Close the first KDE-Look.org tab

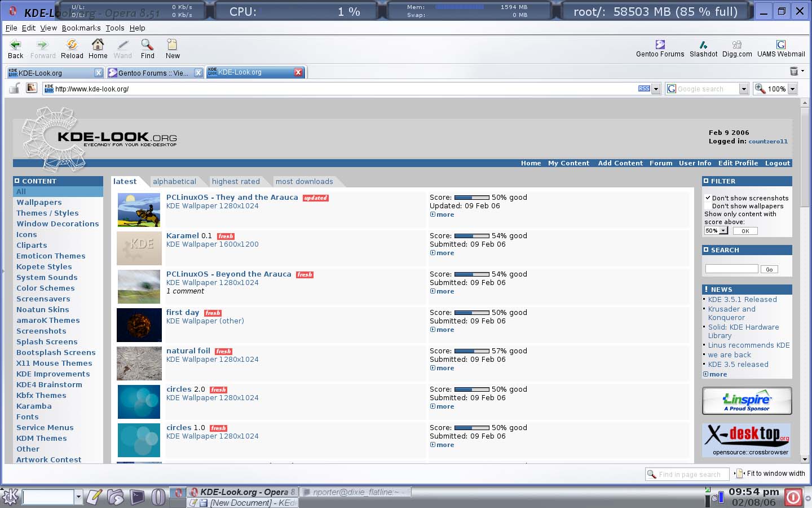click(x=98, y=72)
